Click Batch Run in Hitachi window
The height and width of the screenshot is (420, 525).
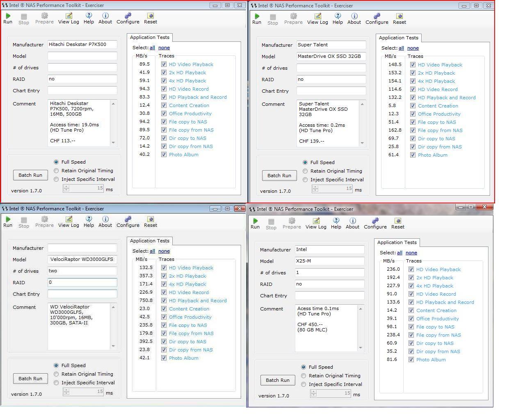[x=30, y=175]
